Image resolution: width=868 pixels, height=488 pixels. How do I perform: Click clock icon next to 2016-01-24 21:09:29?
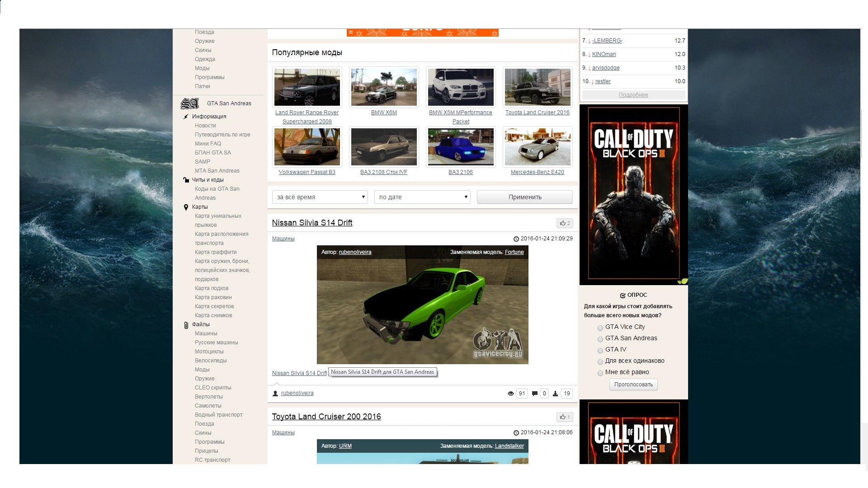tap(516, 239)
